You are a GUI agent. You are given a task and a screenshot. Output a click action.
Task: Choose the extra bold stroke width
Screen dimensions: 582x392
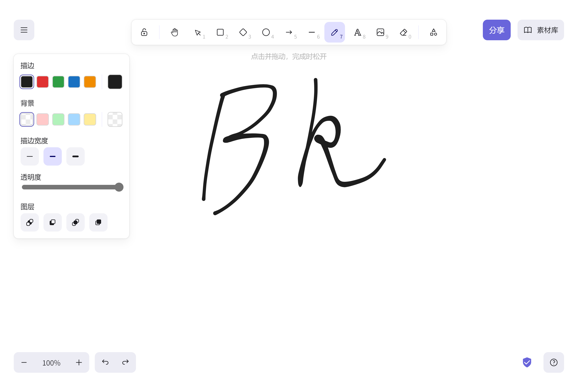[x=76, y=156]
